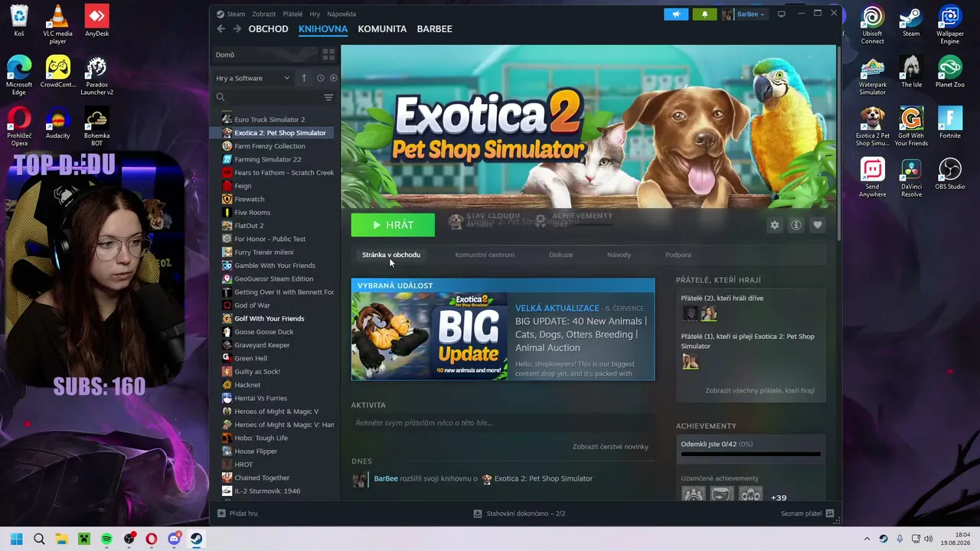The height and width of the screenshot is (551, 980).
Task: Open the Wallpaper Engine desktop icon
Action: 949,25
